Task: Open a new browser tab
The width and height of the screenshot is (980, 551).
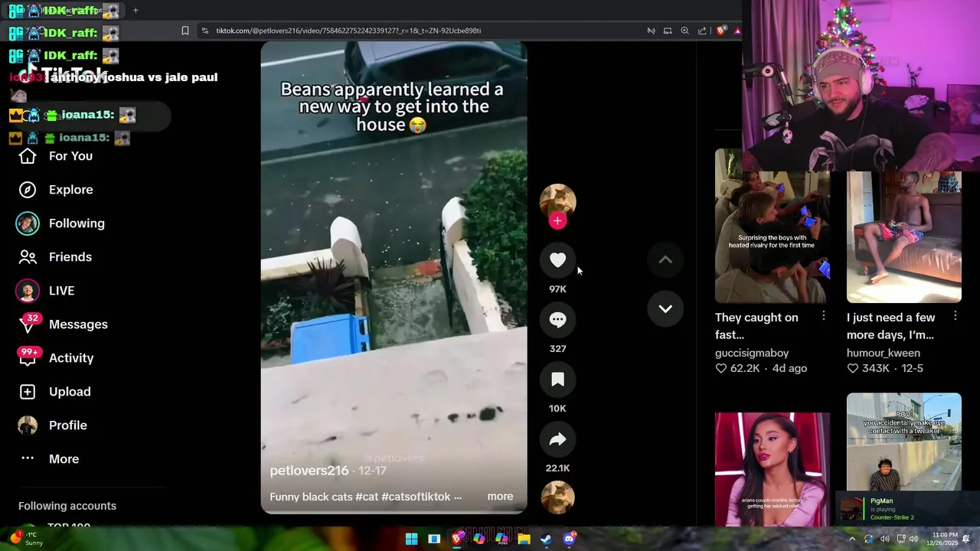Action: (136, 10)
